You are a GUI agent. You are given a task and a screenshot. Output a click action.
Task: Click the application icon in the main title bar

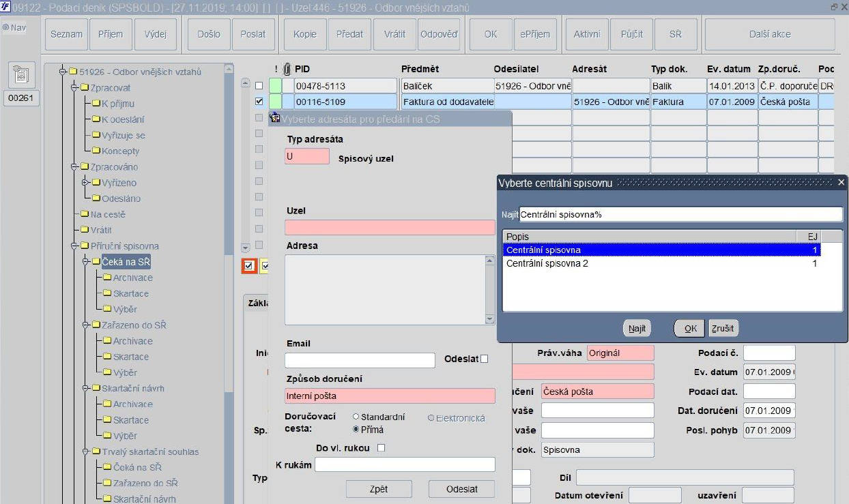pos(5,6)
